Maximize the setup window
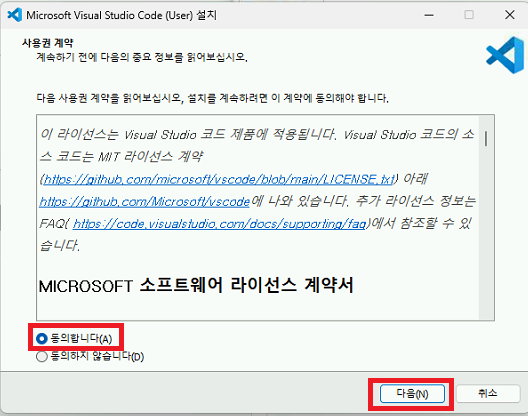 pyautogui.click(x=469, y=15)
